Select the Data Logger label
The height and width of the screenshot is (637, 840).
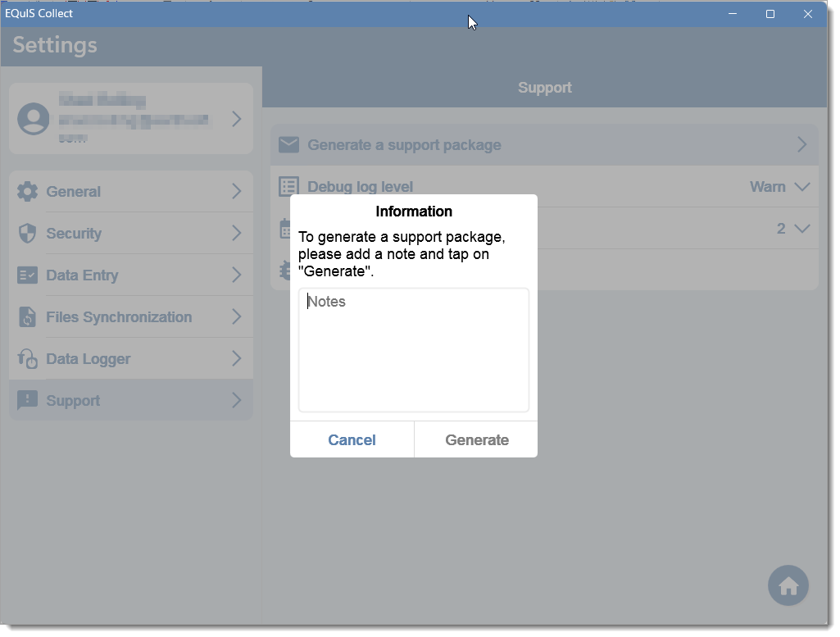[89, 359]
